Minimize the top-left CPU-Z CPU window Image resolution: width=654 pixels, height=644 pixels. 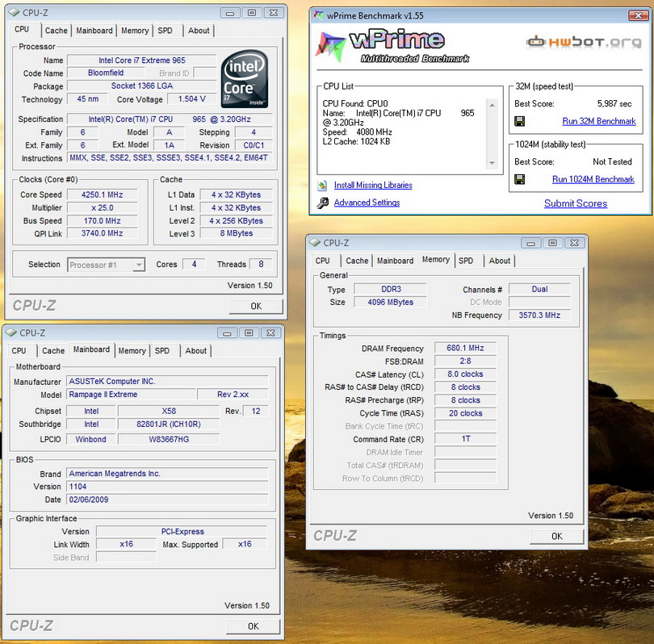(x=230, y=13)
